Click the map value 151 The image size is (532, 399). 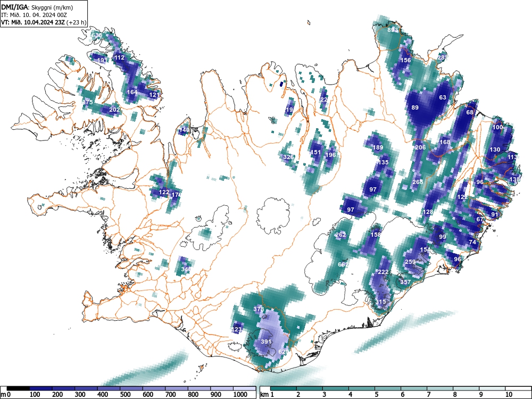[x=315, y=152]
